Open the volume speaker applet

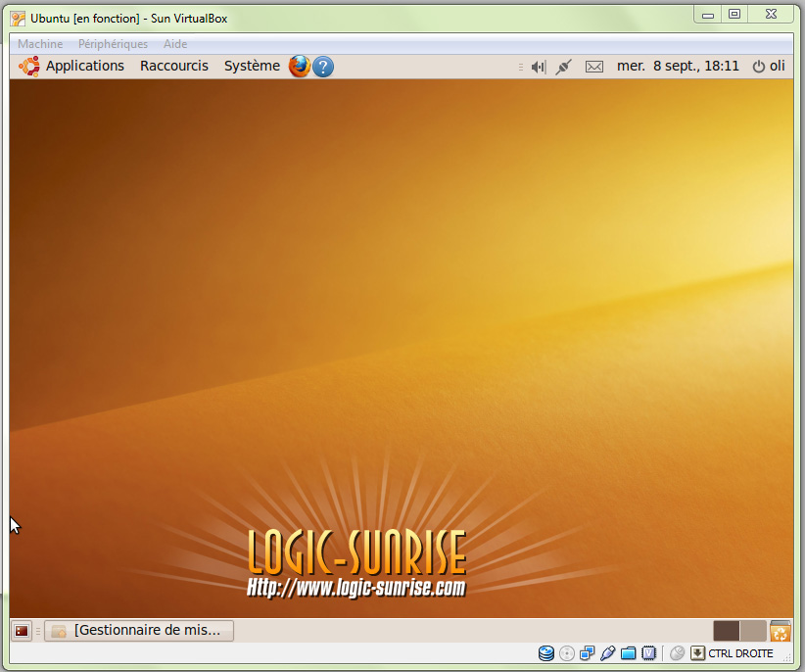tap(539, 67)
